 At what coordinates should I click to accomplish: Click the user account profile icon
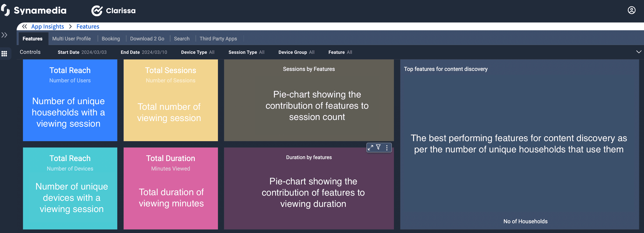tap(631, 10)
